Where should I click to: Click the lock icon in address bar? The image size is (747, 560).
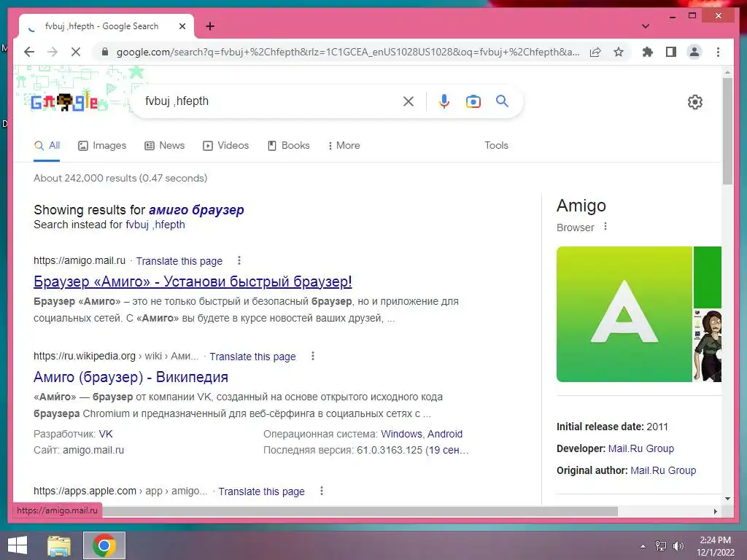(105, 52)
